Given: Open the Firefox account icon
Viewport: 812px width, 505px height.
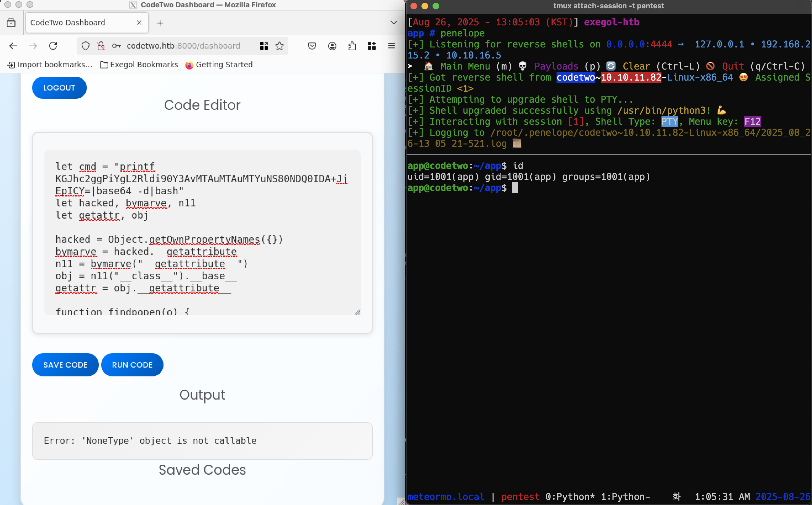Looking at the screenshot, I should [x=332, y=46].
